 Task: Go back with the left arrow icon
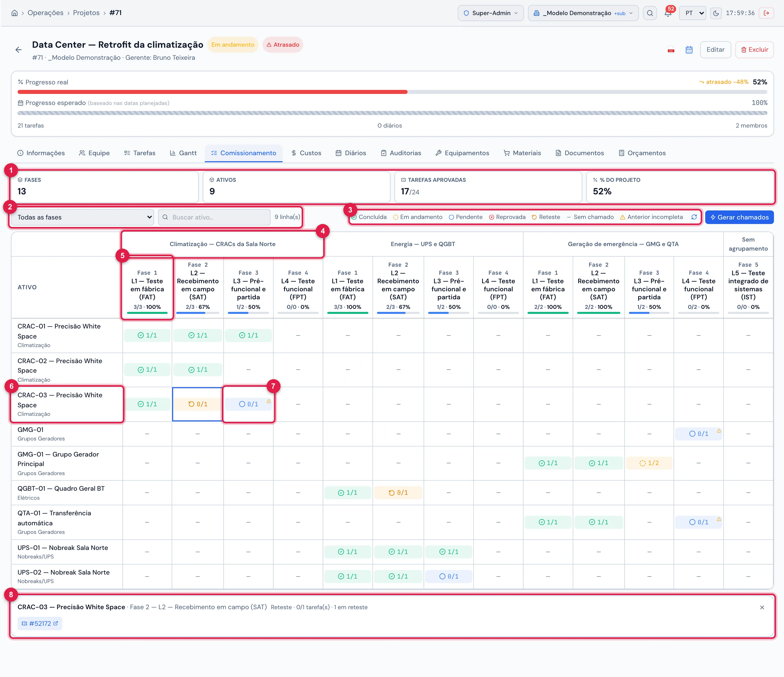coord(19,50)
